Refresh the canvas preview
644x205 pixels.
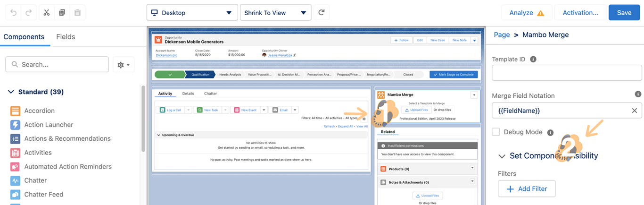[321, 13]
